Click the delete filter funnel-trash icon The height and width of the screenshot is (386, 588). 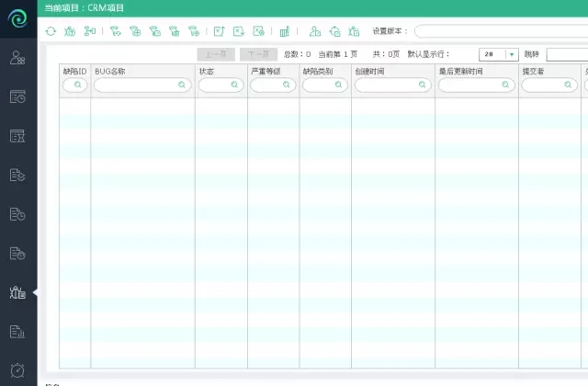[175, 31]
